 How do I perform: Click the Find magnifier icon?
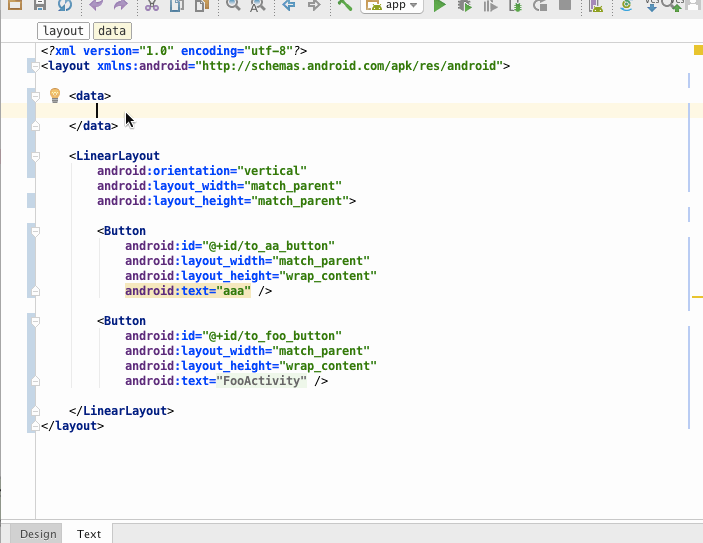tap(233, 4)
